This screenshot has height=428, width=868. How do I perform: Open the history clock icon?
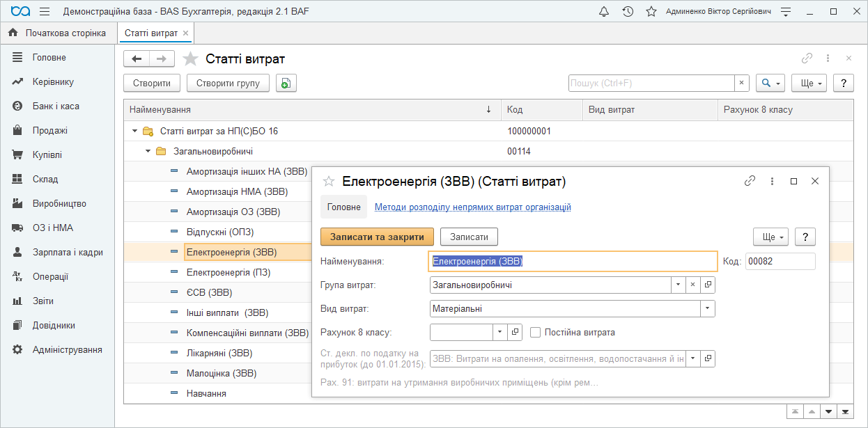(628, 12)
